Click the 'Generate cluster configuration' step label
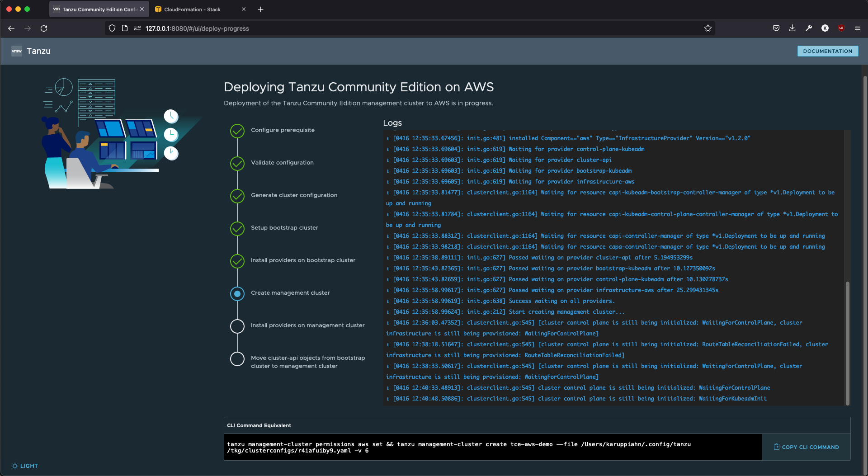This screenshot has height=476, width=868. 294,195
